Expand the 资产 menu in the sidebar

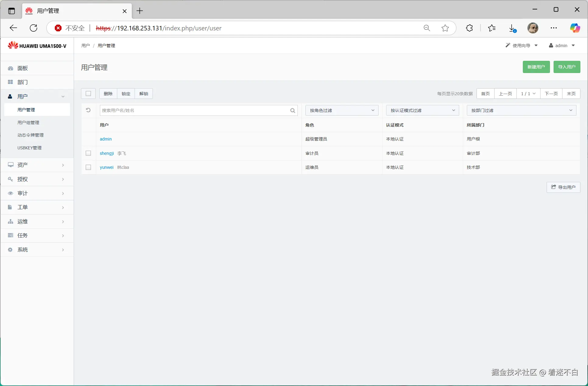coord(37,165)
